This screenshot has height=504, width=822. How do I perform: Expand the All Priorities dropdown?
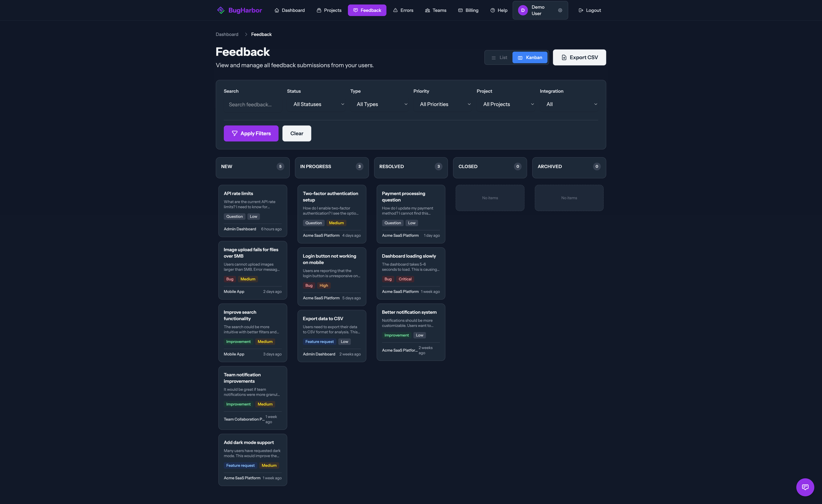pyautogui.click(x=444, y=104)
